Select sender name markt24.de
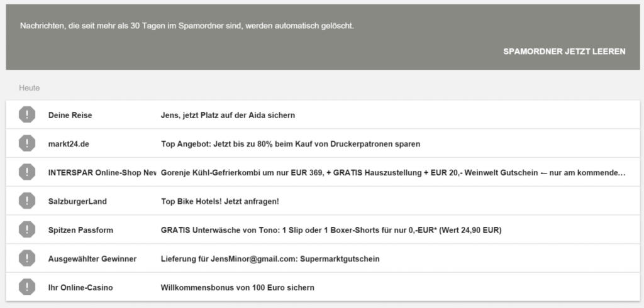Screen dimensions: 644x308 tap(69, 144)
